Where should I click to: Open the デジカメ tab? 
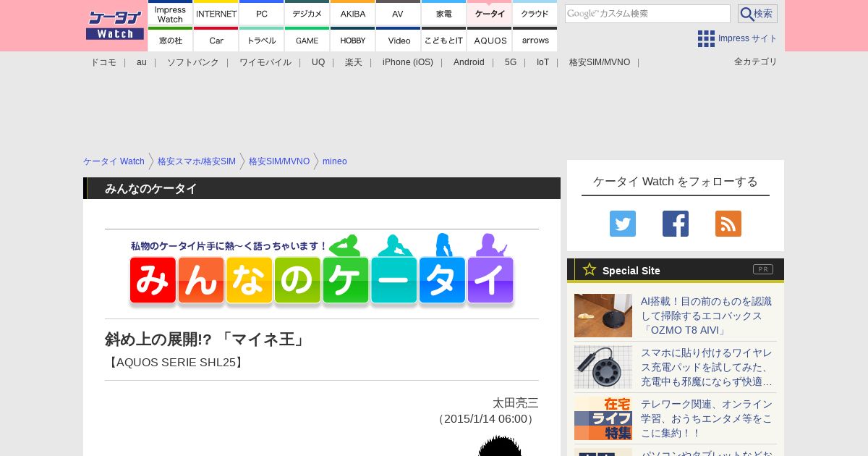coord(307,13)
